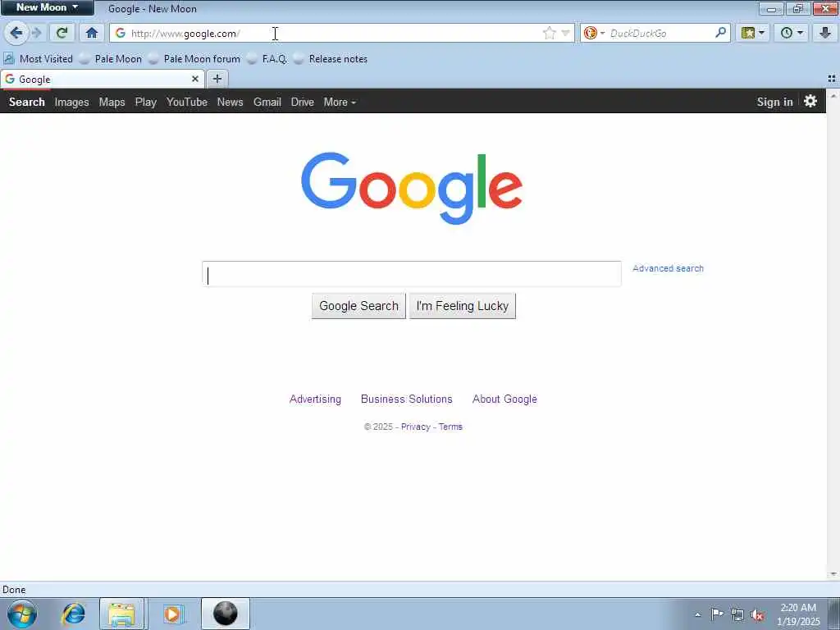
Task: Click the Google Search button
Action: click(x=359, y=306)
